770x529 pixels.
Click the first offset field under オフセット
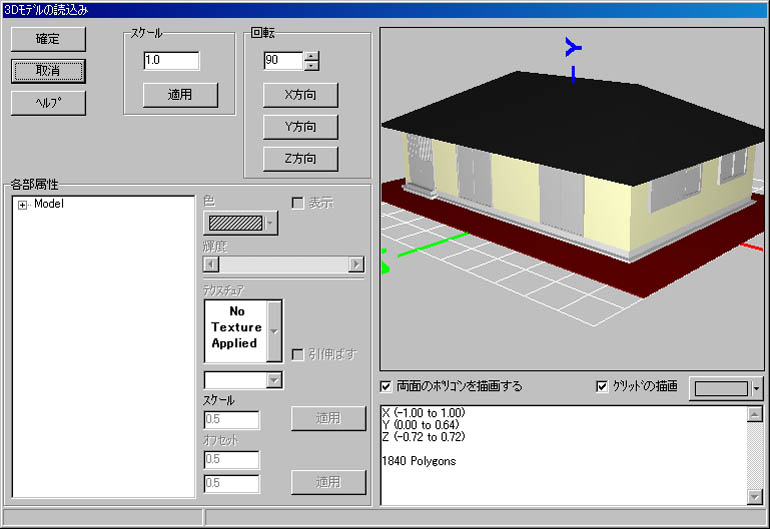[x=231, y=460]
